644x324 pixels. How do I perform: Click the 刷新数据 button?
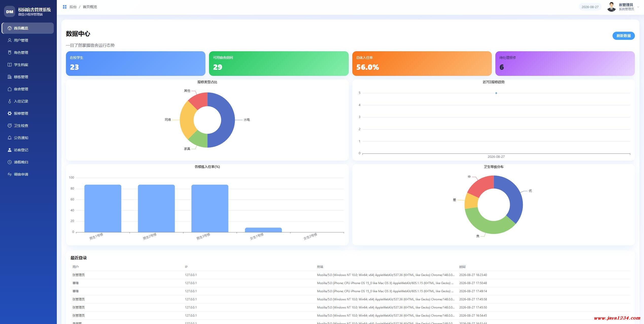click(x=623, y=36)
